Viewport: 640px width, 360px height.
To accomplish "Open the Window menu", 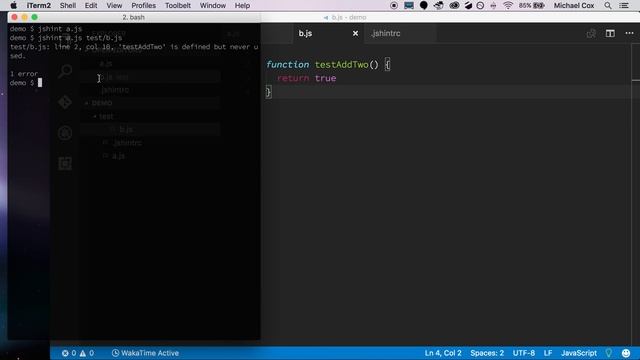I will coord(213,6).
